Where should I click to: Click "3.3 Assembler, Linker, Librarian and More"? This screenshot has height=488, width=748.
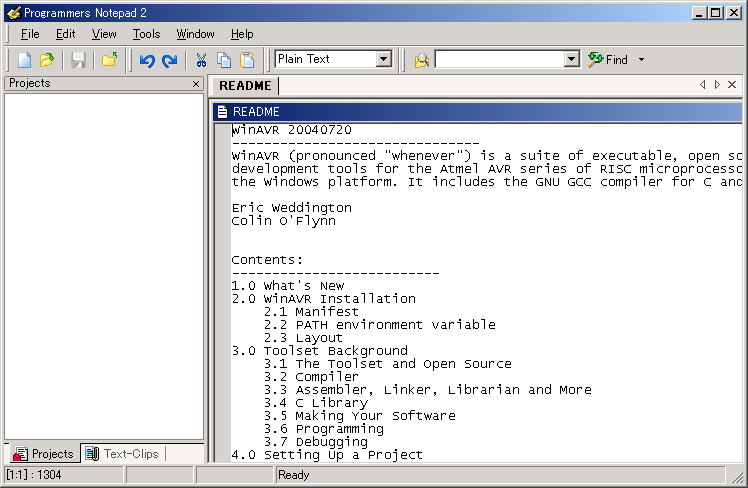point(428,390)
